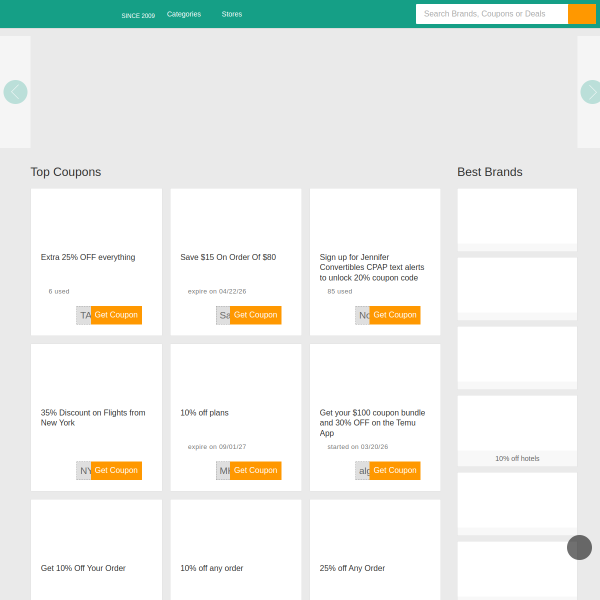Open the 10% off hotels brand link

coord(517,458)
